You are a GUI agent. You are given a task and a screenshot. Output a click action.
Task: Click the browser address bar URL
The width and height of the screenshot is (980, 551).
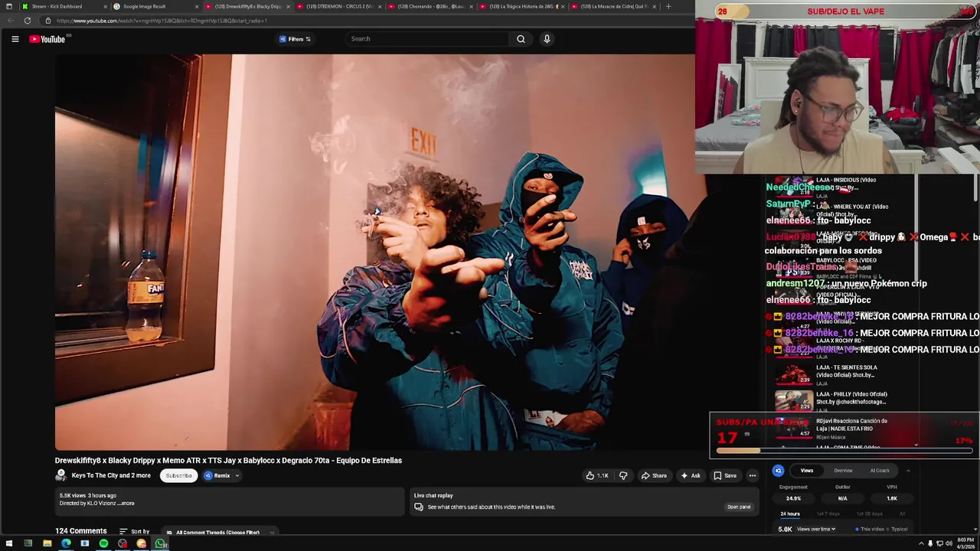(x=162, y=21)
